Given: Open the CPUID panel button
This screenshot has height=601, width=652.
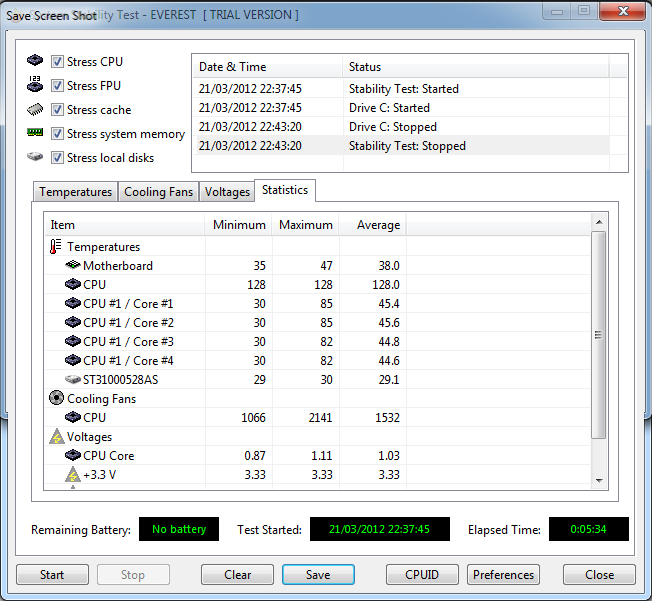Looking at the screenshot, I should point(422,575).
